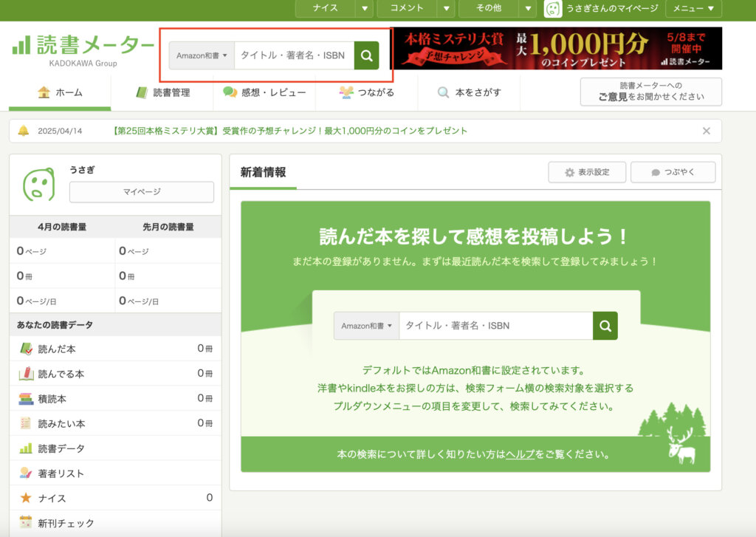Click the header search magnifier button
The height and width of the screenshot is (537, 756).
click(366, 55)
